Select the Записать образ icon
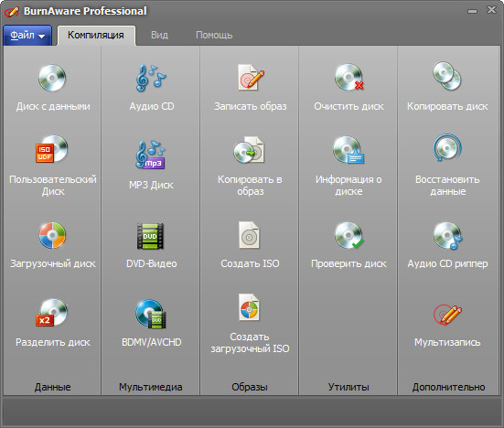 pos(250,78)
